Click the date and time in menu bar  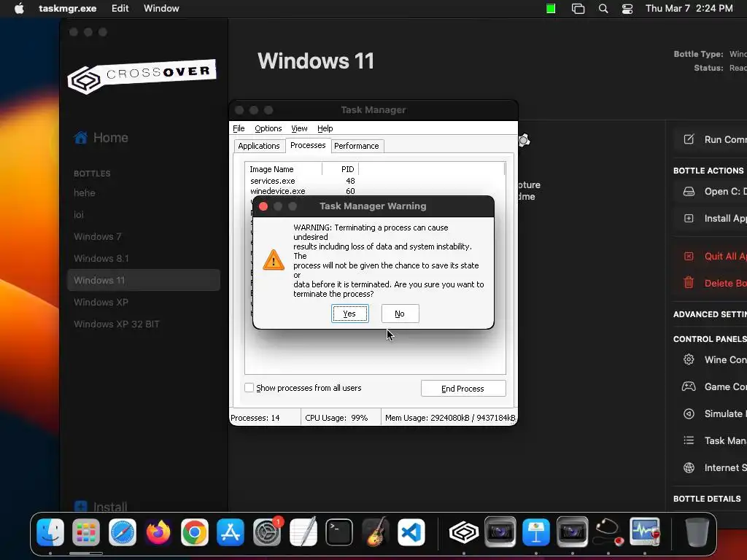click(x=689, y=8)
